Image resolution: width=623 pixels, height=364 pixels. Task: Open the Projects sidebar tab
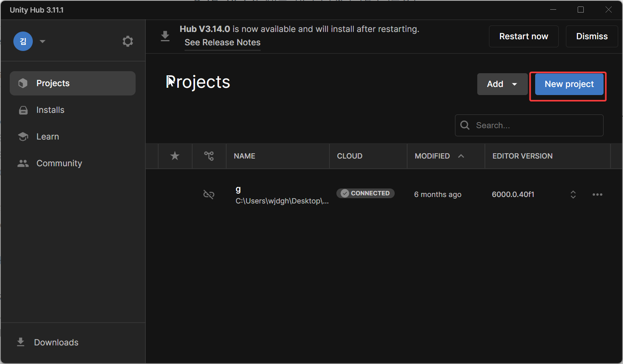pos(72,83)
